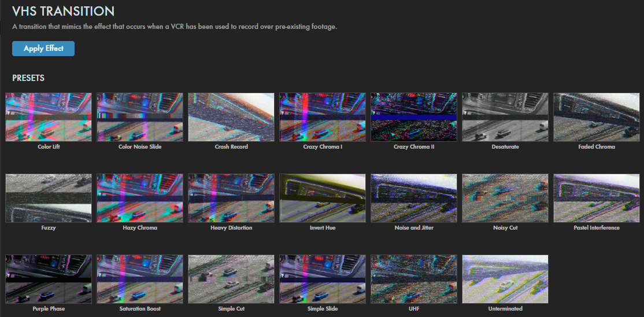Pick the Fuzzy preset thumbnail

tap(49, 198)
